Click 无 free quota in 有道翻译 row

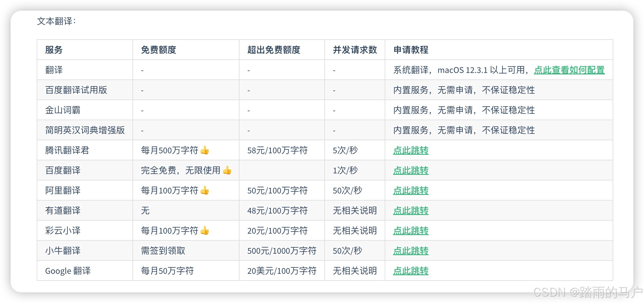[x=145, y=211]
